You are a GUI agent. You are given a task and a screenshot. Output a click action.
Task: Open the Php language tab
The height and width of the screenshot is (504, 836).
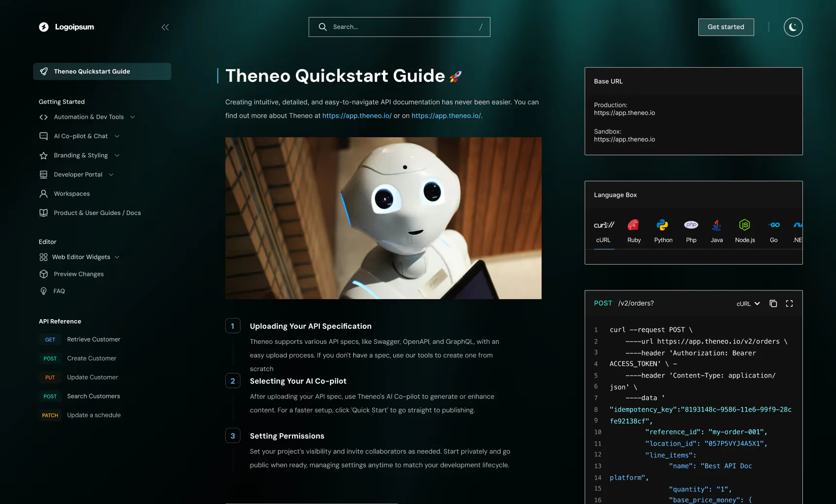pos(691,225)
